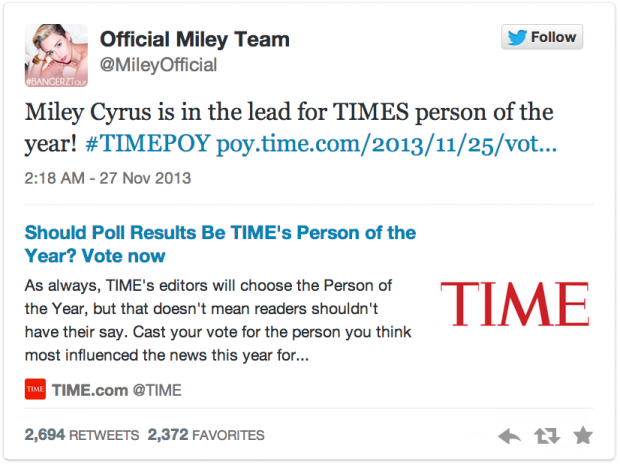This screenshot has height=464, width=620.
Task: Open the 'Should Poll Results Be TIME's Person' headline
Action: click(x=220, y=244)
